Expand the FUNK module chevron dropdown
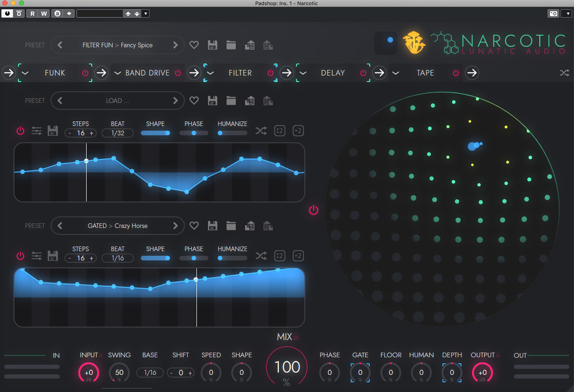 pos(25,73)
